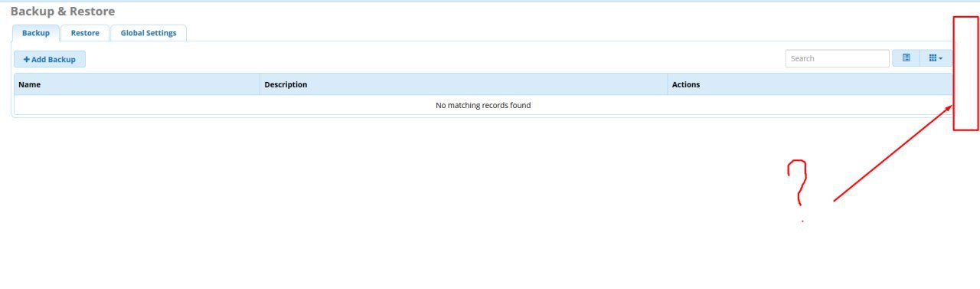Click the No matching records found text
This screenshot has width=980, height=289.
[x=483, y=105]
